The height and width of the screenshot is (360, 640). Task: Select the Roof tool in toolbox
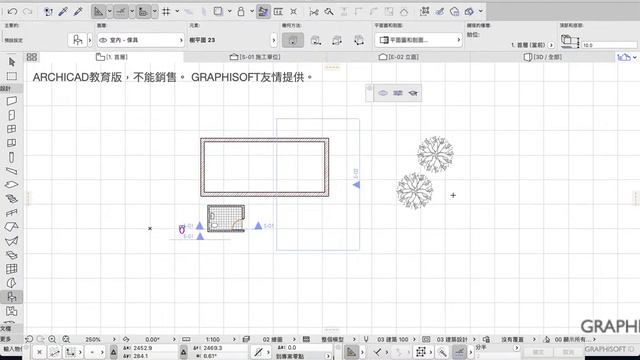tap(11, 227)
